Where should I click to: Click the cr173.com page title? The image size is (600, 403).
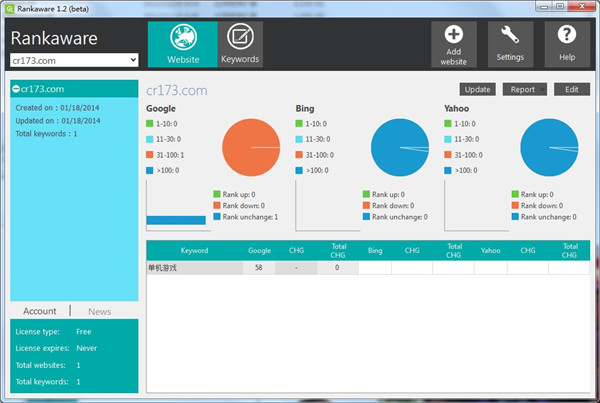point(177,90)
